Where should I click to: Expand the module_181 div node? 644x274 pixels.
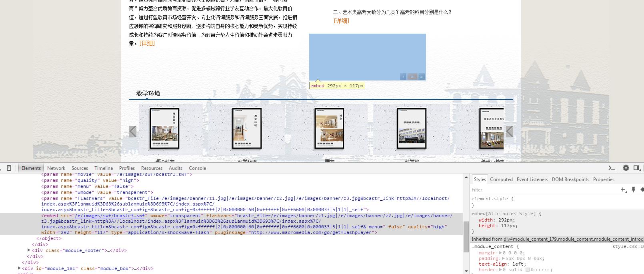[19, 268]
